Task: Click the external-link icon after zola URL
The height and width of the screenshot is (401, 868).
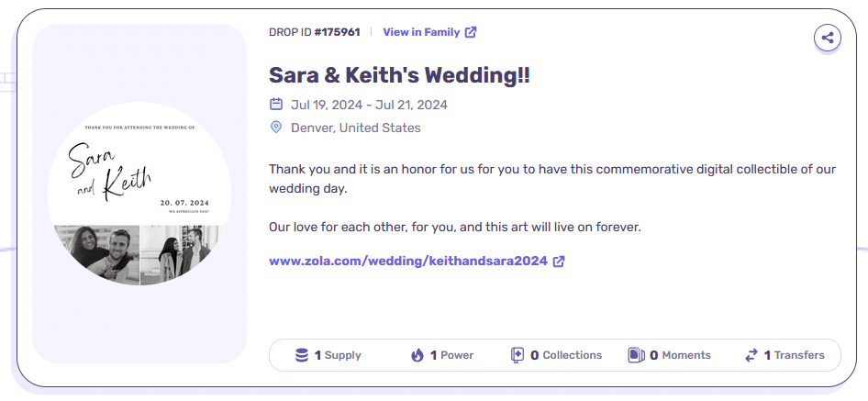Action: pyautogui.click(x=559, y=261)
